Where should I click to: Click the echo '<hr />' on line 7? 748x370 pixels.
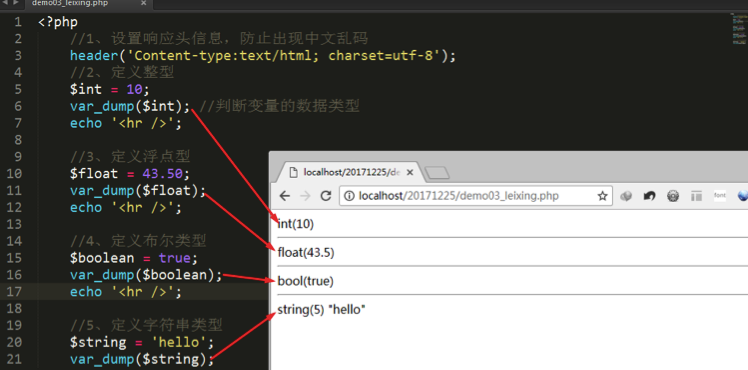coord(126,123)
